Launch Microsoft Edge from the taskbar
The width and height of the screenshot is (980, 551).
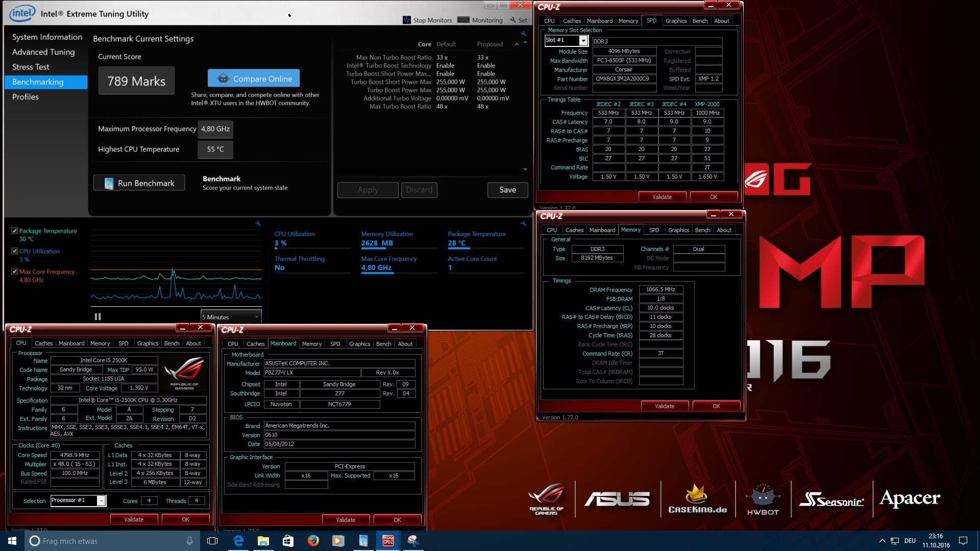[x=238, y=541]
